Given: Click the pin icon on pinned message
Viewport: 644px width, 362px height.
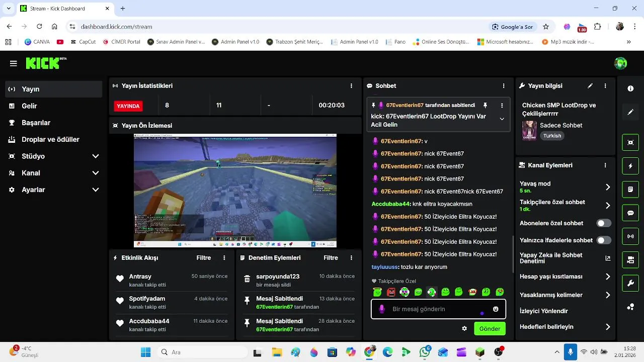Looking at the screenshot, I should pos(485,106).
